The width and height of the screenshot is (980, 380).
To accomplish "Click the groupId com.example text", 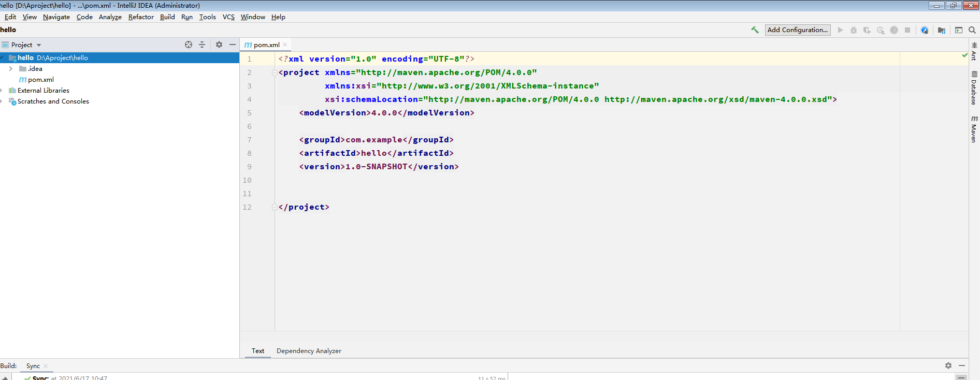I will (374, 140).
